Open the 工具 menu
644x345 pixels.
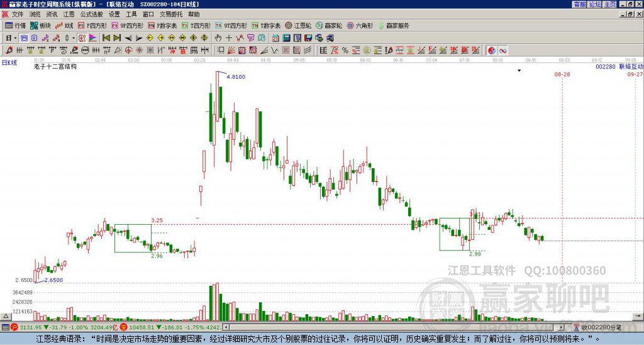coord(131,14)
